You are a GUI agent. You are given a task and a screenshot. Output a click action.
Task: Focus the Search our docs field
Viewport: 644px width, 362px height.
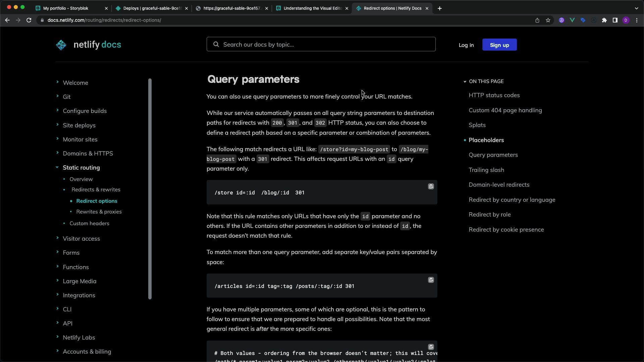(321, 44)
